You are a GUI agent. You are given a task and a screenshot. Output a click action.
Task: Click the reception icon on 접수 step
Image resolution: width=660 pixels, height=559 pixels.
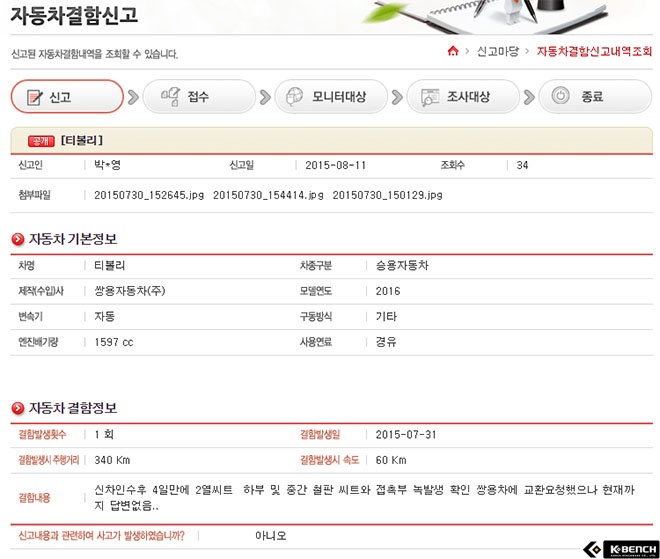[x=170, y=96]
